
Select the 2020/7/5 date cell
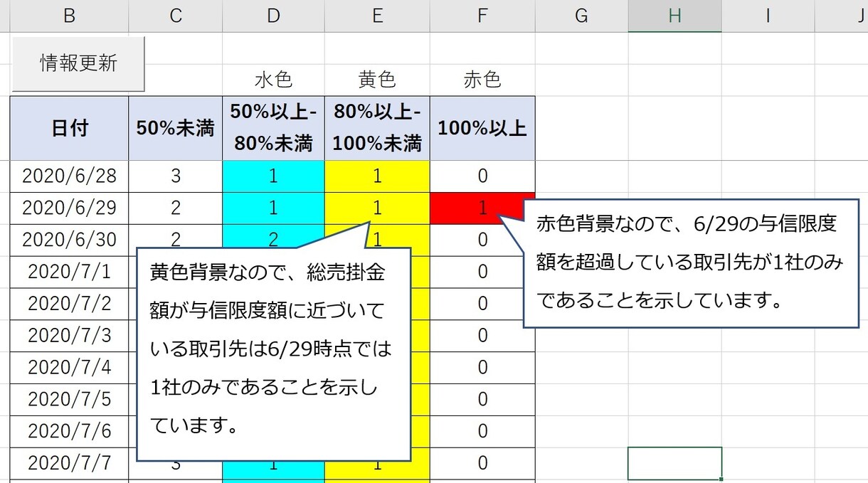(x=69, y=400)
